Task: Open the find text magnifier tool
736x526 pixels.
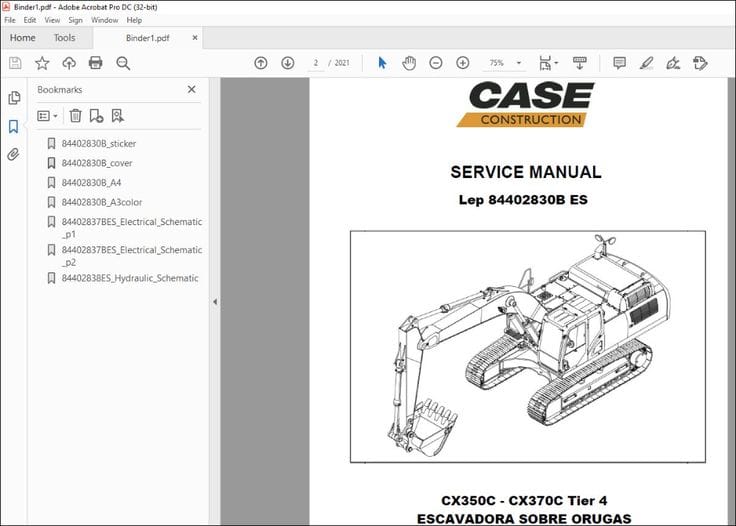Action: 123,63
